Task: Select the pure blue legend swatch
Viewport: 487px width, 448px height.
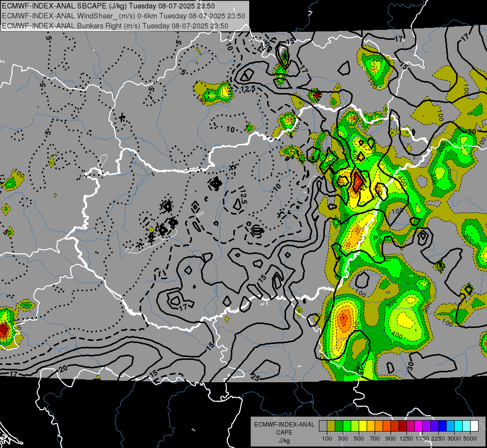Action: pos(443,426)
